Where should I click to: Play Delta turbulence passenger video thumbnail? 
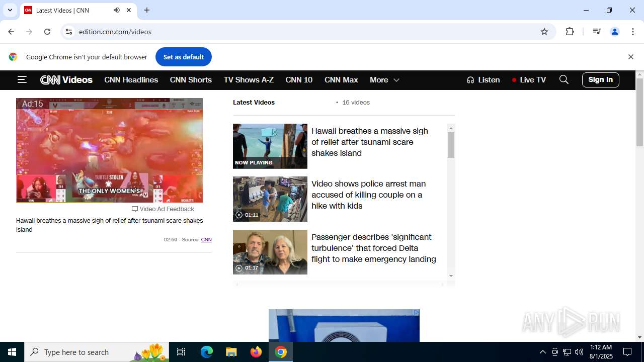click(x=270, y=252)
